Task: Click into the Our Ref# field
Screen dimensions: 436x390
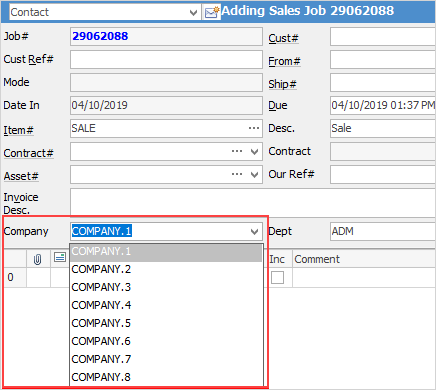Action: pos(383,174)
